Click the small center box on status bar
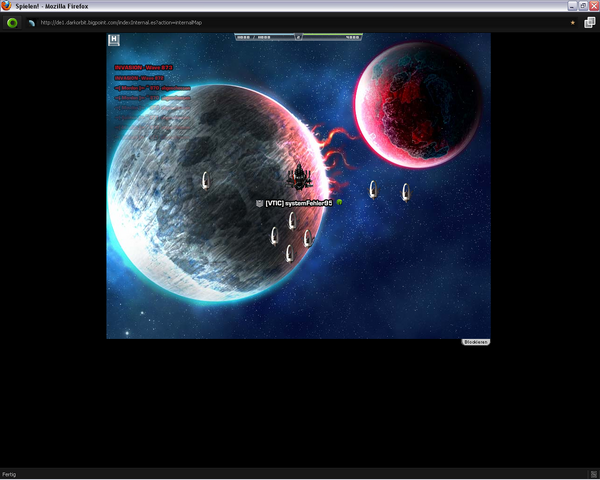The width and height of the screenshot is (600, 480). (298, 37)
